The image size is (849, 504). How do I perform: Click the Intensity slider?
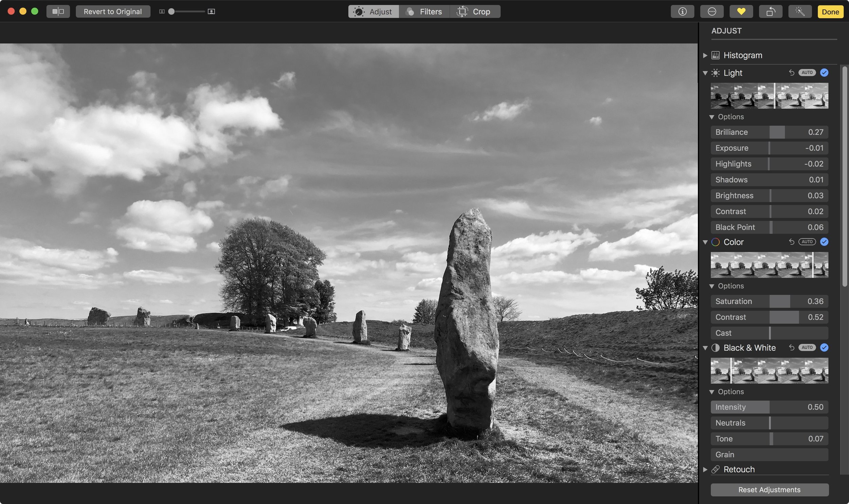tap(769, 407)
